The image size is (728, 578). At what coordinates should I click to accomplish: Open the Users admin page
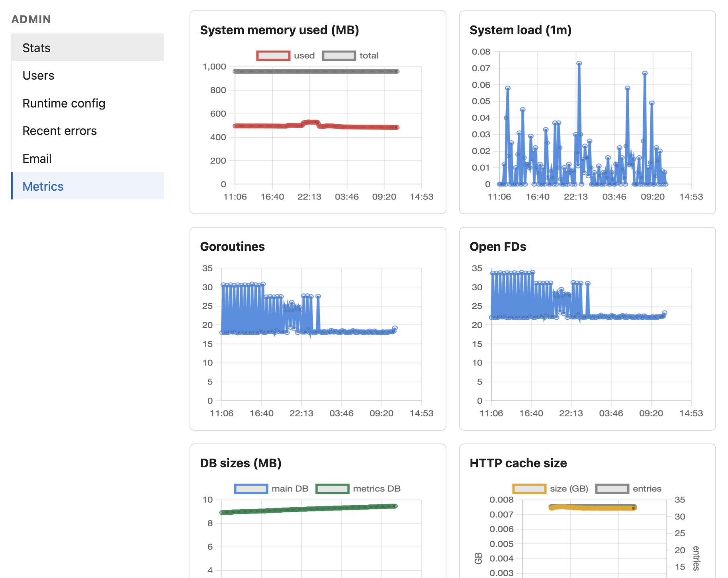(x=88, y=75)
